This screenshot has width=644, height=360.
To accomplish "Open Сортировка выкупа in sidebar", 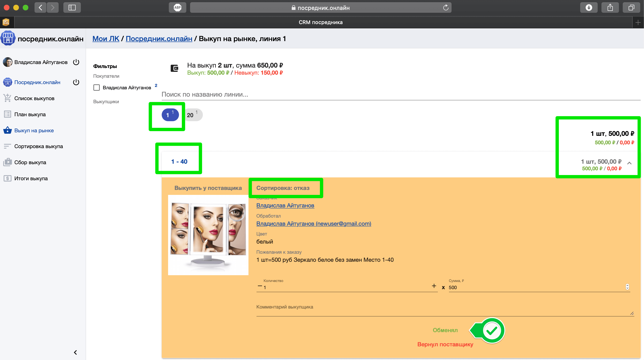I will pos(38,146).
